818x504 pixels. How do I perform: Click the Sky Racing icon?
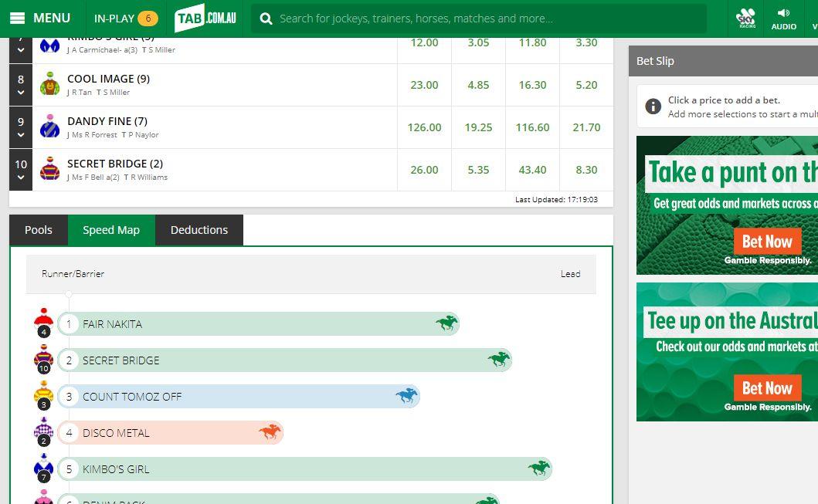(745, 18)
